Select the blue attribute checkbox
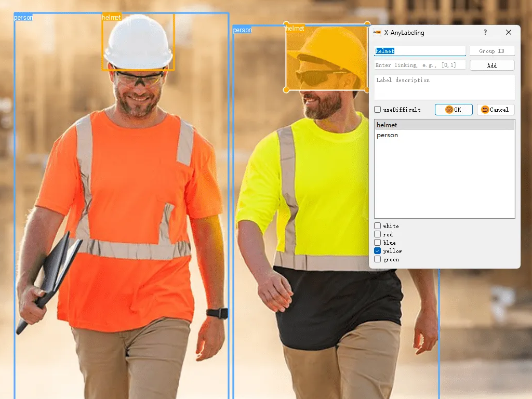Image resolution: width=532 pixels, height=399 pixels. click(378, 243)
